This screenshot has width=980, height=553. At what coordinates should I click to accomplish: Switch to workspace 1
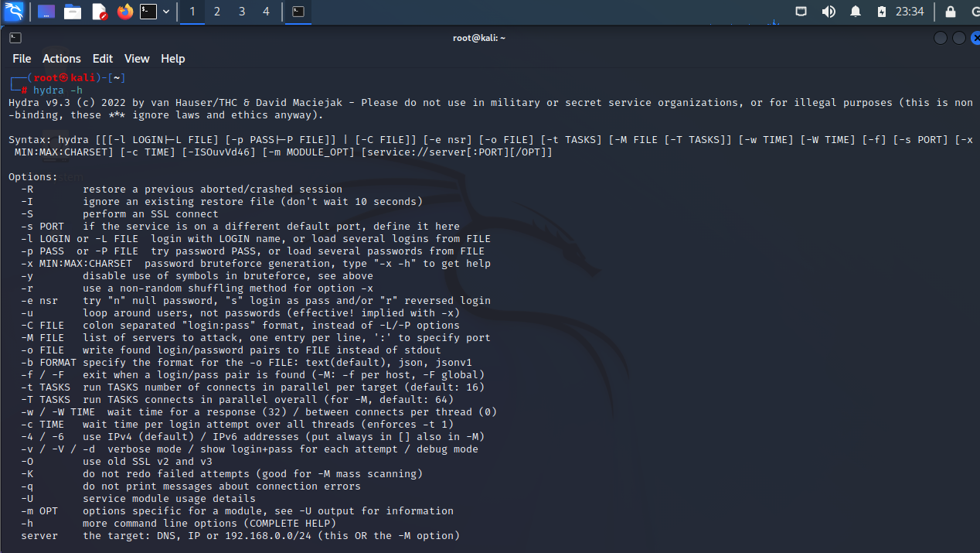[x=192, y=12]
